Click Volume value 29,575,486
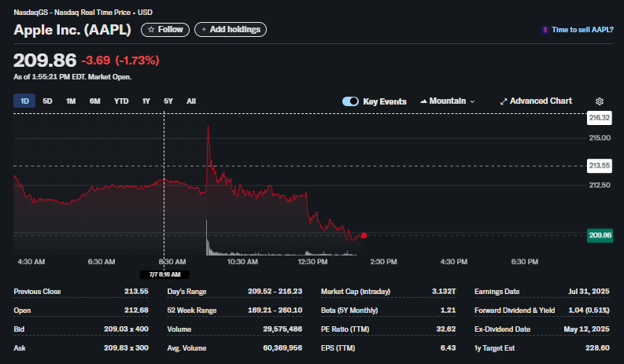The height and width of the screenshot is (364, 624). [282, 329]
